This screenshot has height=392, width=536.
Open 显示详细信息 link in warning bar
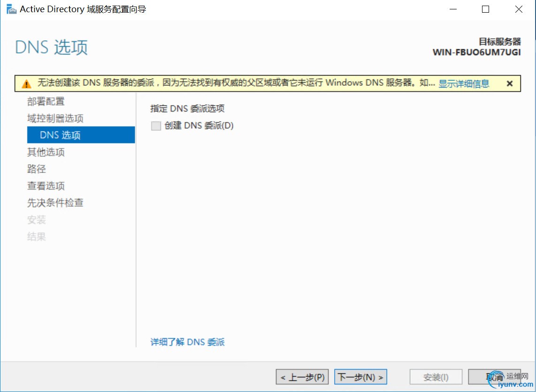click(x=464, y=83)
